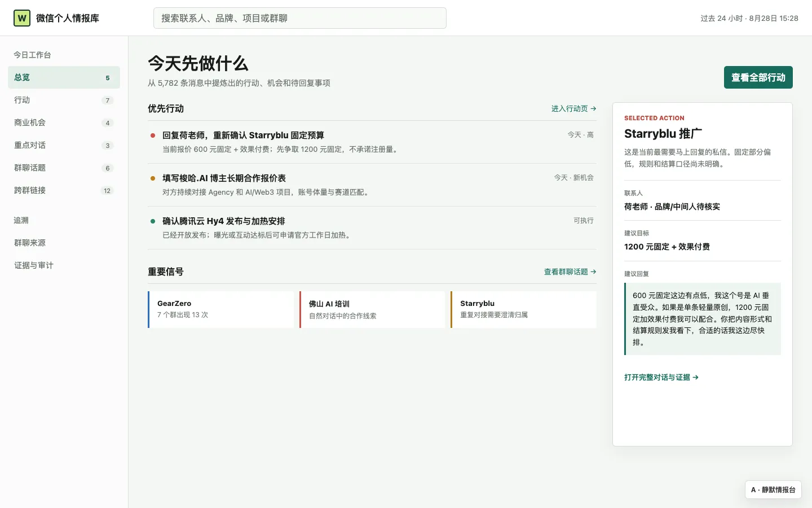This screenshot has width=812, height=508.
Task: Follow the 查看群聊话题 link
Action: pos(570,271)
